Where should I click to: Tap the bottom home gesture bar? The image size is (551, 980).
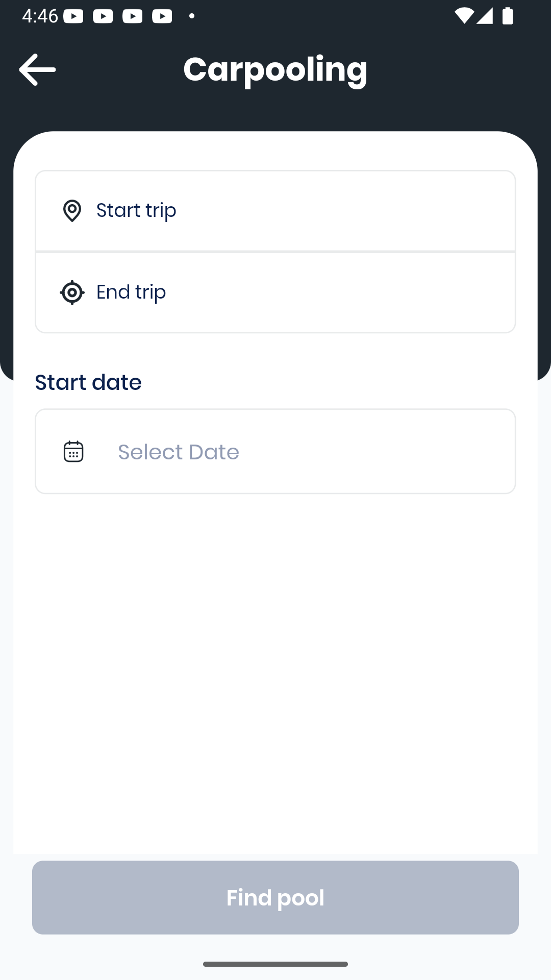(x=275, y=964)
